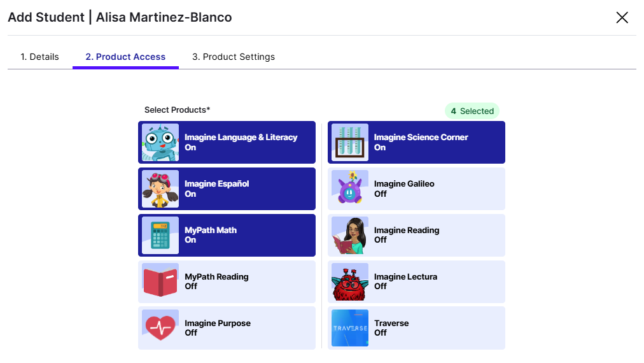
Task: Turn off Imagine Español via its On label
Action: click(x=190, y=194)
